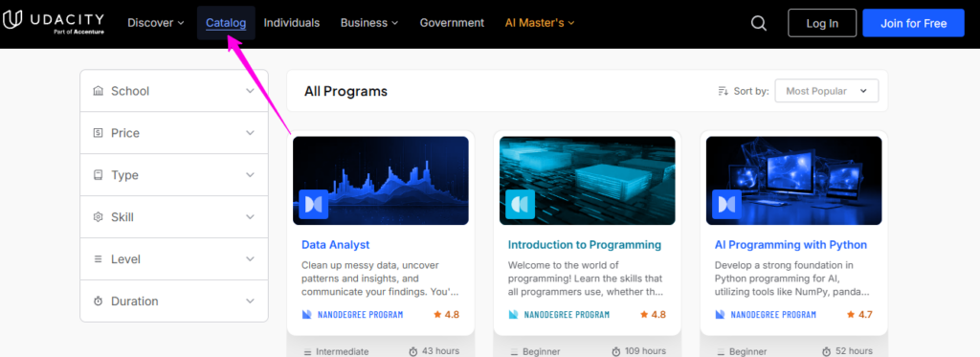Image resolution: width=980 pixels, height=357 pixels.
Task: Click the Nanodegree logo under AI Programming with Python
Action: click(x=720, y=315)
